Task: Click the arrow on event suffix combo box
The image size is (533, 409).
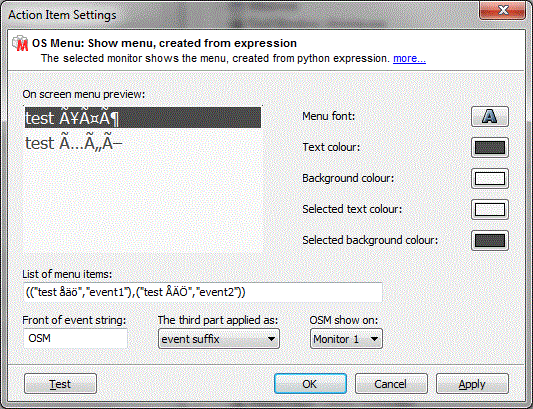Action: [271, 339]
